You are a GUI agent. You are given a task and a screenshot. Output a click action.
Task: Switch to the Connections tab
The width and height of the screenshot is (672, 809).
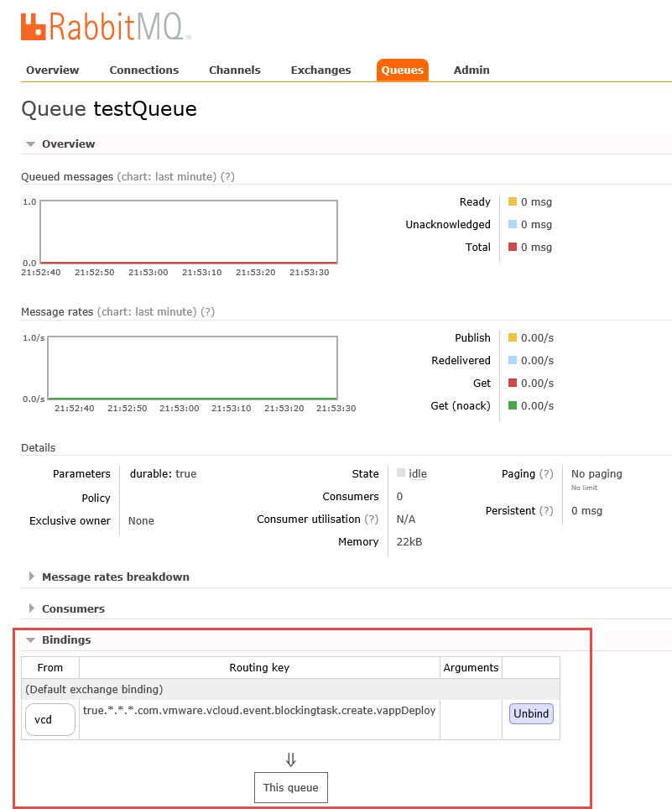coord(143,70)
